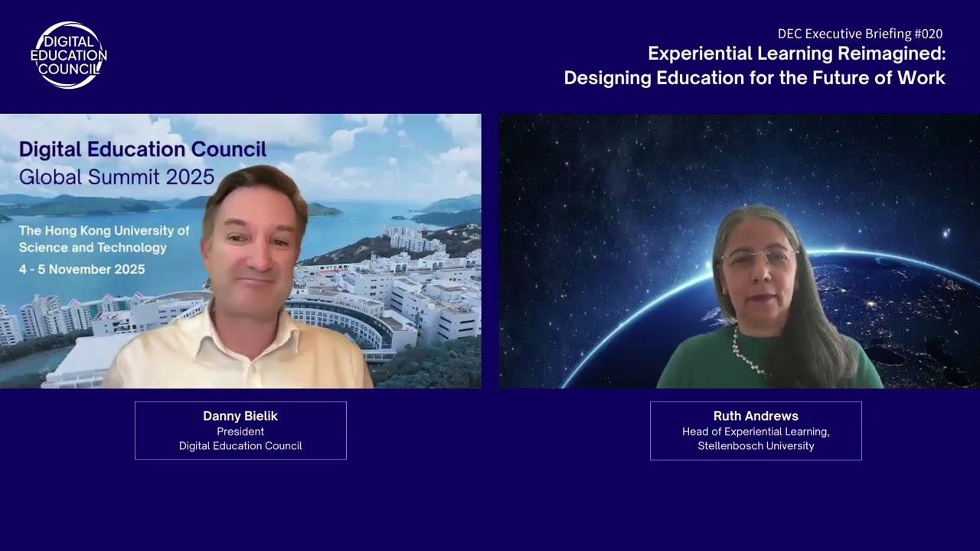The image size is (980, 551).
Task: Click the Danny Bielik name card
Action: (x=240, y=430)
